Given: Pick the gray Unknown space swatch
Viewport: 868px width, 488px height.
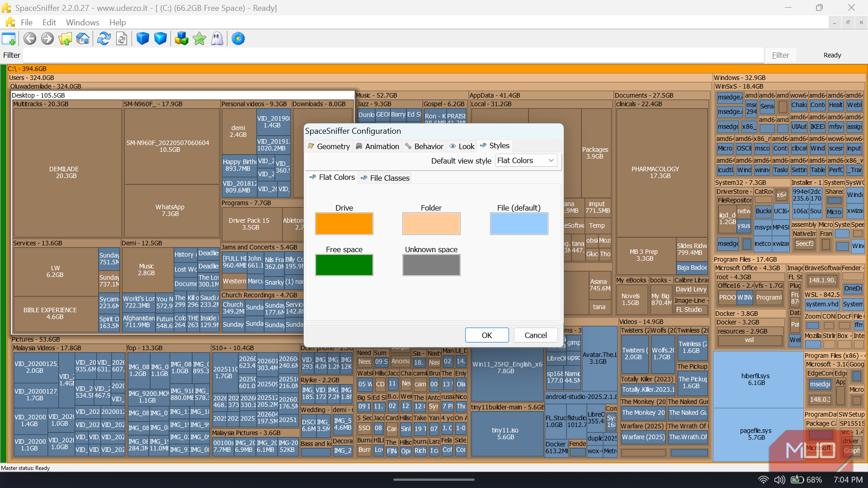Looking at the screenshot, I should tap(431, 265).
